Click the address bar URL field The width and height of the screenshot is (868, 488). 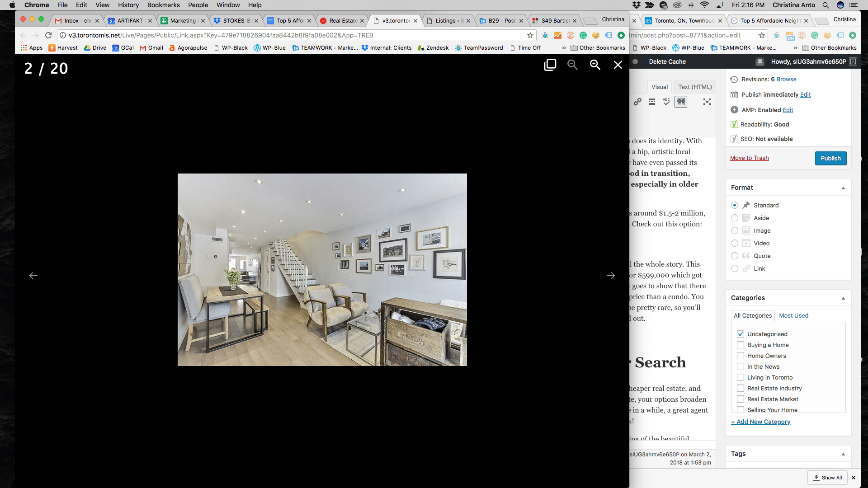[296, 35]
